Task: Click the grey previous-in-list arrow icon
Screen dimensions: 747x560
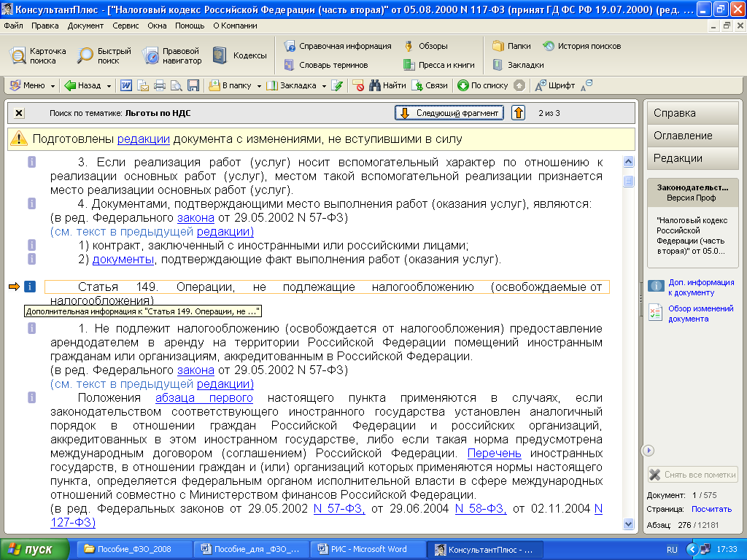Action: coord(519,86)
